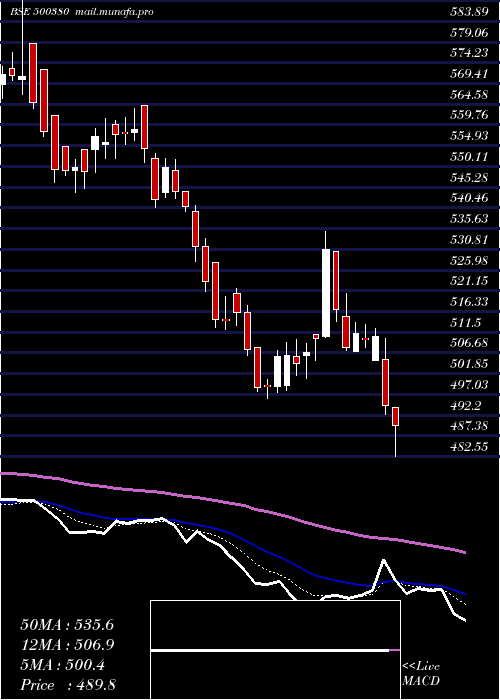Click the 574.23 price axis label

[x=468, y=53]
